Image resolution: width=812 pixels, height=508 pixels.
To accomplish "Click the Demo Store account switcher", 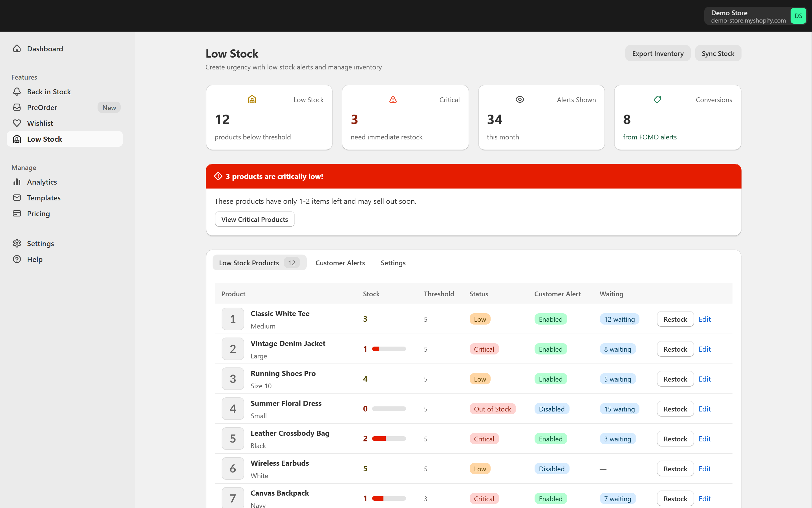I will pyautogui.click(x=756, y=16).
